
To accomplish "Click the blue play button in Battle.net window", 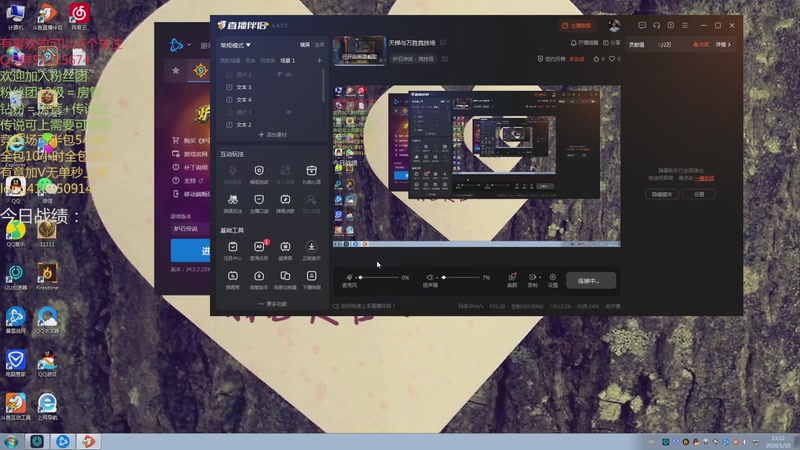I will tap(190, 251).
